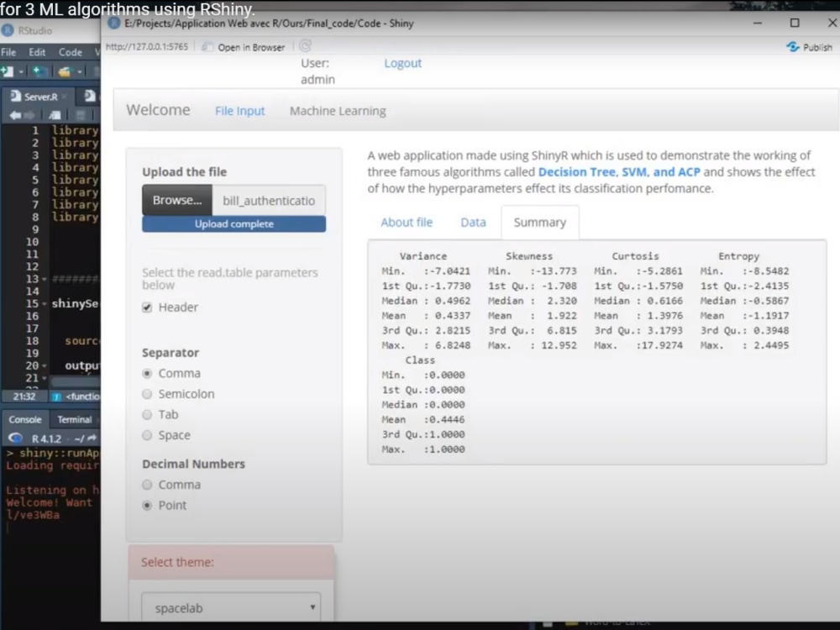Viewport: 840px width, 630px height.
Task: Switch to the Data tab
Action: point(473,223)
